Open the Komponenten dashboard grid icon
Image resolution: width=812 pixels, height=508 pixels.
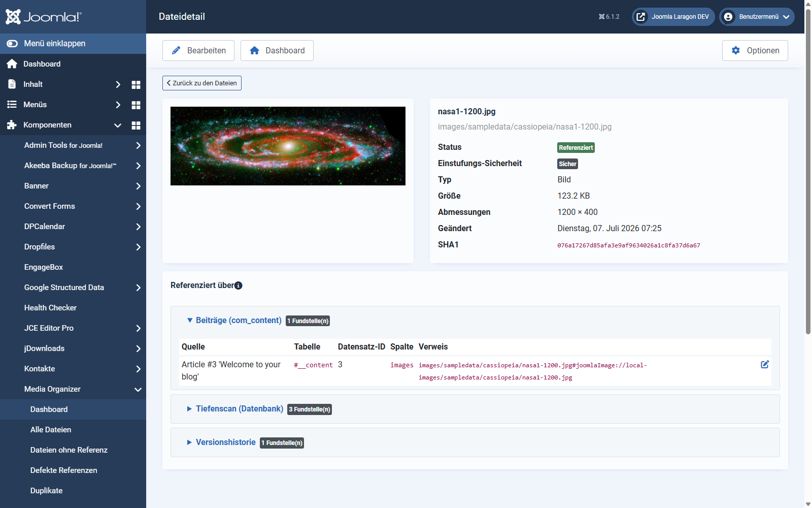click(136, 125)
